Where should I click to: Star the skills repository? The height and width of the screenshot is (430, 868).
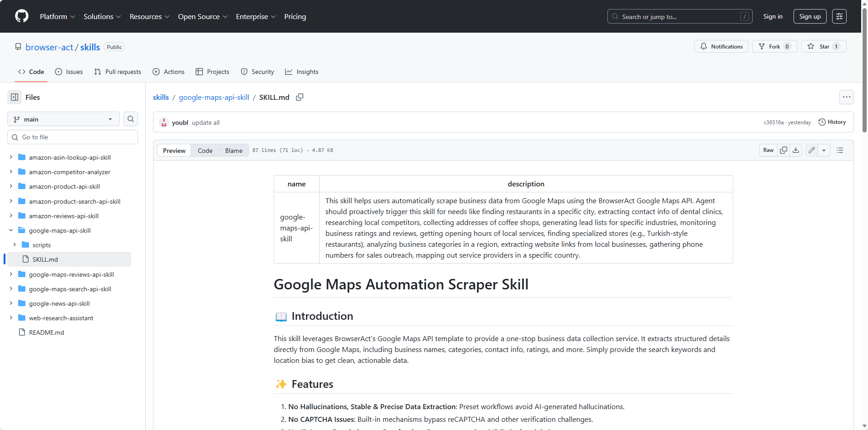click(823, 46)
